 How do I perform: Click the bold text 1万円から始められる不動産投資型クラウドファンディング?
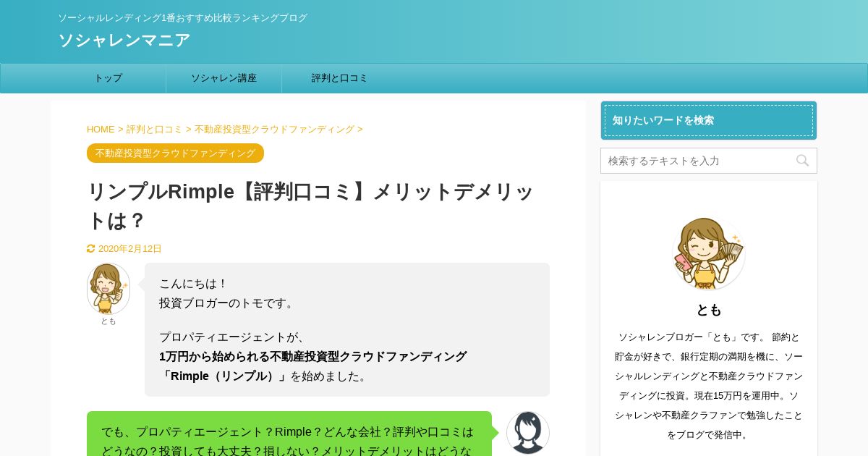[x=313, y=357]
